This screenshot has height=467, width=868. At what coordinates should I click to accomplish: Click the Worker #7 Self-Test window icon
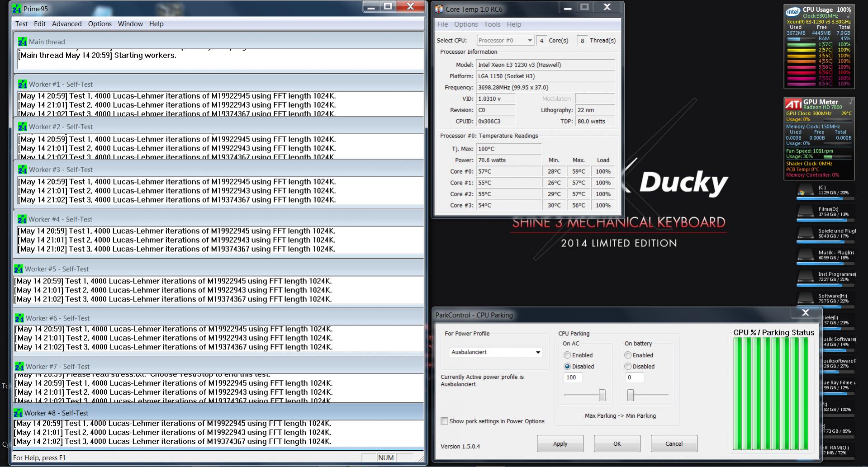(19, 367)
